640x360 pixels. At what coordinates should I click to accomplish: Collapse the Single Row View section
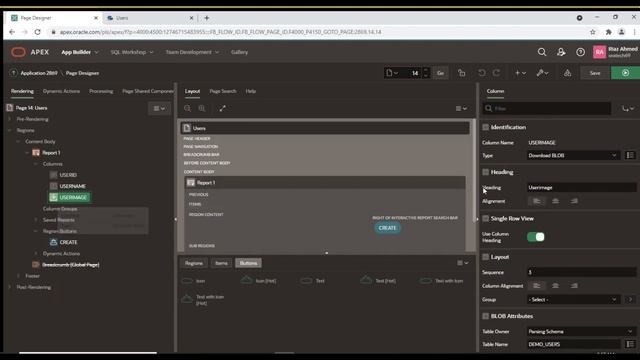click(485, 219)
